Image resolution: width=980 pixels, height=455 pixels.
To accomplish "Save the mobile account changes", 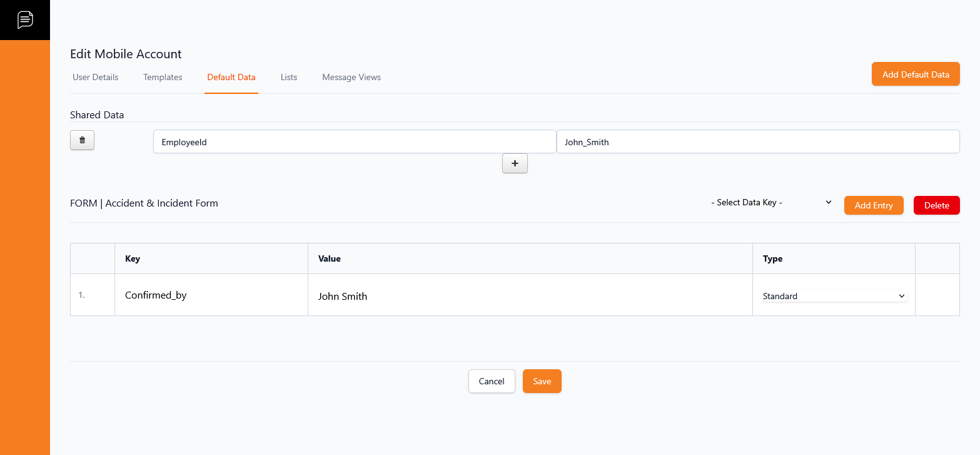I will pos(542,381).
